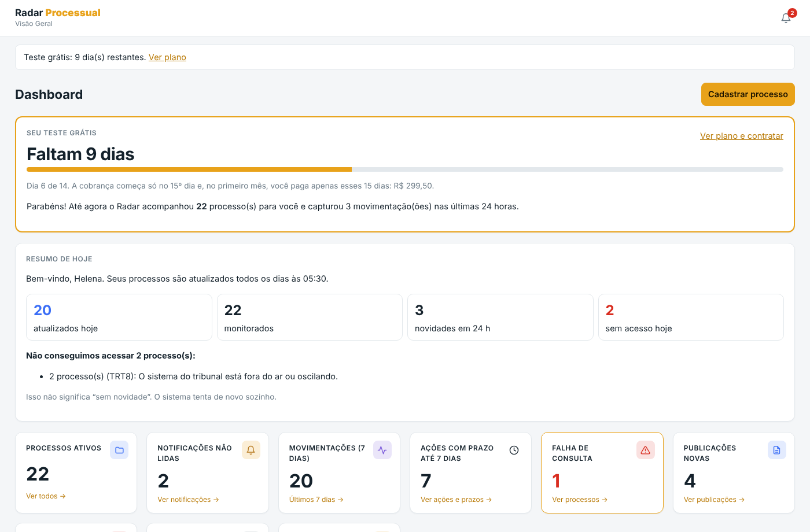The width and height of the screenshot is (810, 532).
Task: Open the Ver plano link in trial banner
Action: (167, 57)
